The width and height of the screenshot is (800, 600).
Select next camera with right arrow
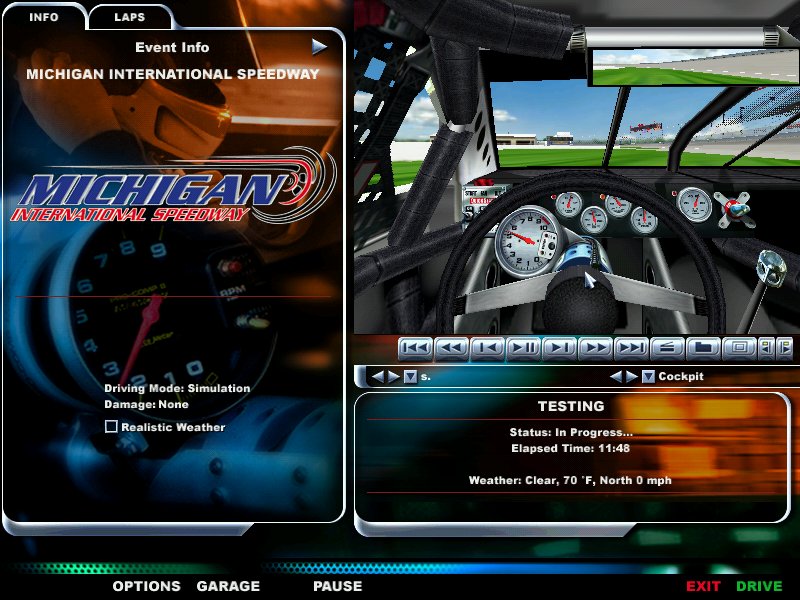click(631, 377)
